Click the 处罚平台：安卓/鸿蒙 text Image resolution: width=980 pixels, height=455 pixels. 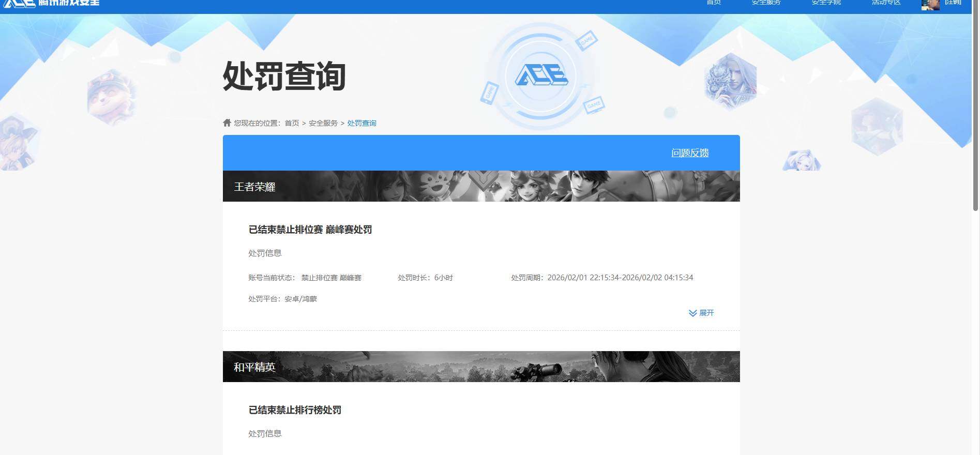coord(283,299)
